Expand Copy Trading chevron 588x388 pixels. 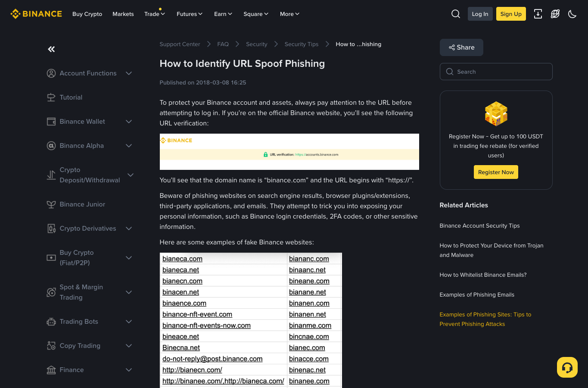(x=129, y=346)
